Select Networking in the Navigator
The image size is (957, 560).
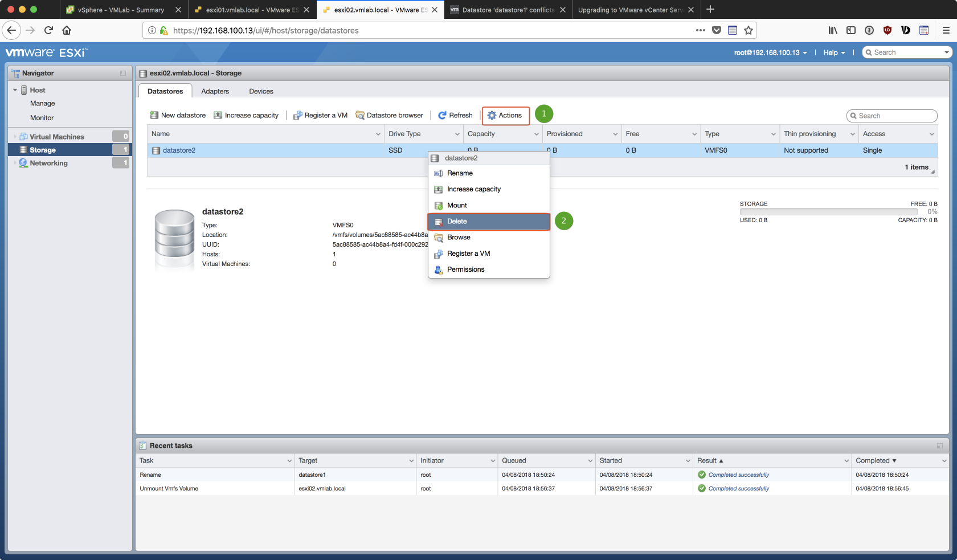tap(48, 163)
